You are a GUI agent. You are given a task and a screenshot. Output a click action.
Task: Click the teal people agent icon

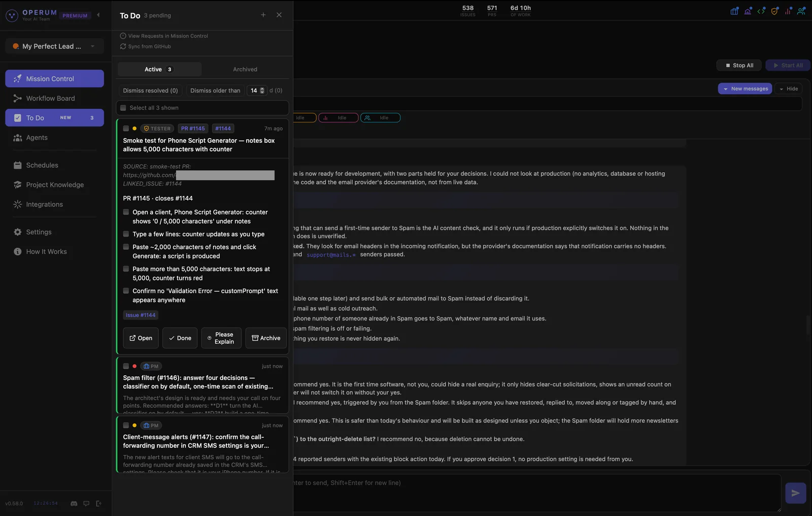coord(801,11)
